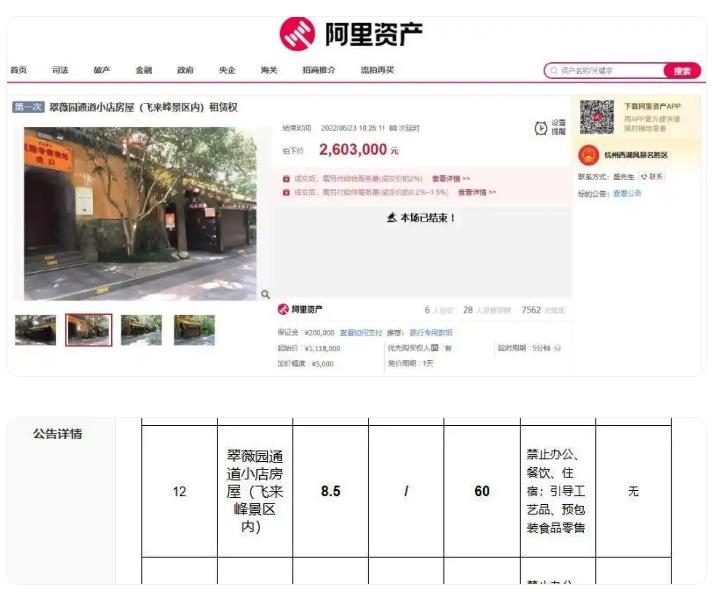Open the 查看公告 announcement link
Screen dimensions: 717x592
pos(627,194)
